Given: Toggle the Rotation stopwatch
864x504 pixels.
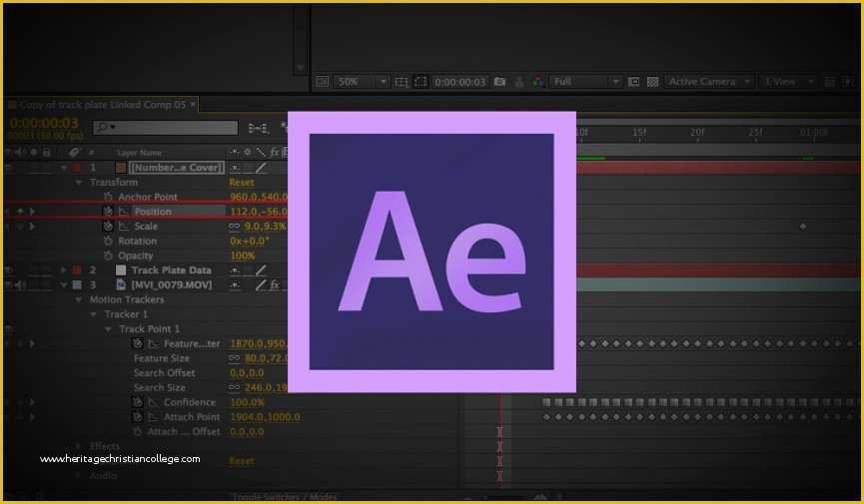Looking at the screenshot, I should (x=108, y=242).
